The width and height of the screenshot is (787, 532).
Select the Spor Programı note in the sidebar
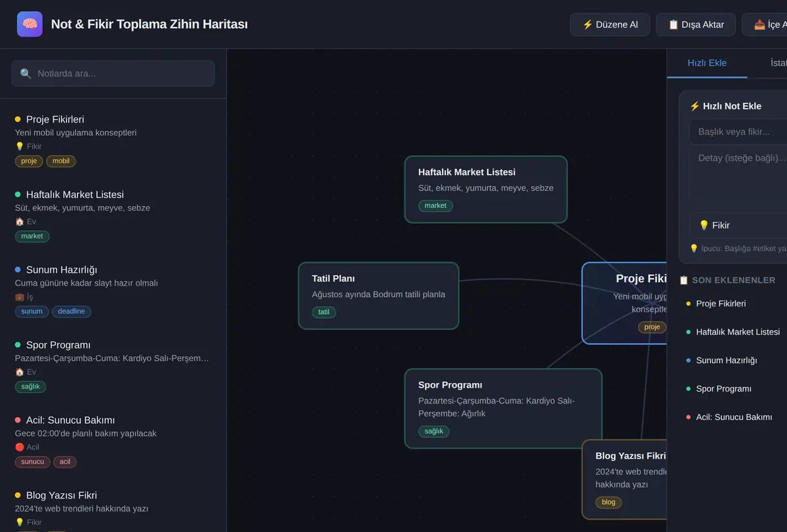(x=113, y=365)
